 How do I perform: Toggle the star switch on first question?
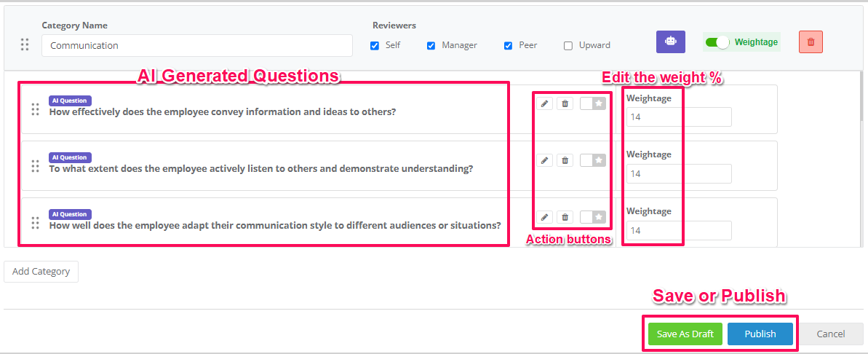point(593,103)
